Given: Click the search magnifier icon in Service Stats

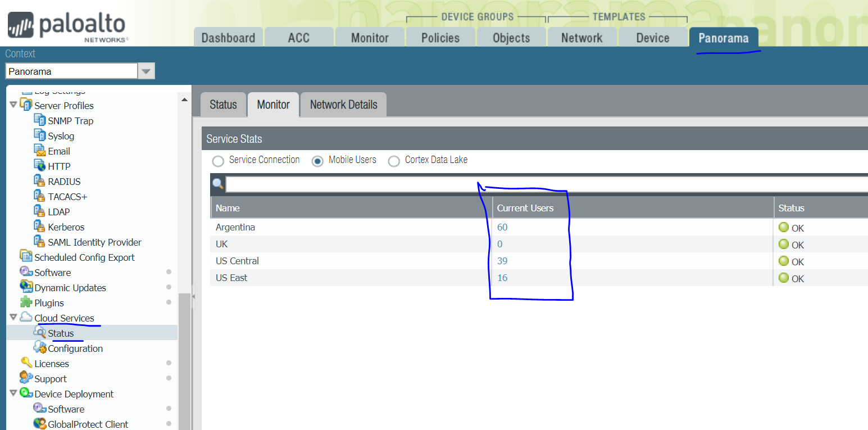Looking at the screenshot, I should (x=218, y=184).
